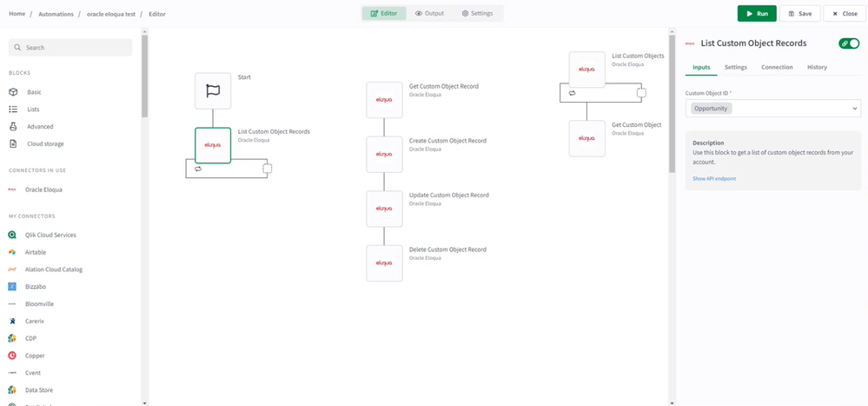Click the Advanced blocks flask icon

(x=13, y=126)
